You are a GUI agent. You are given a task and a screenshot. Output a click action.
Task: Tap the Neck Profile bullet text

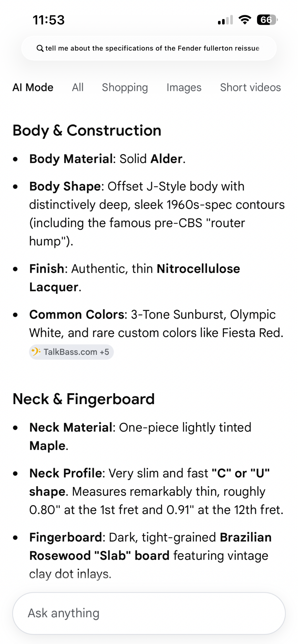156,491
